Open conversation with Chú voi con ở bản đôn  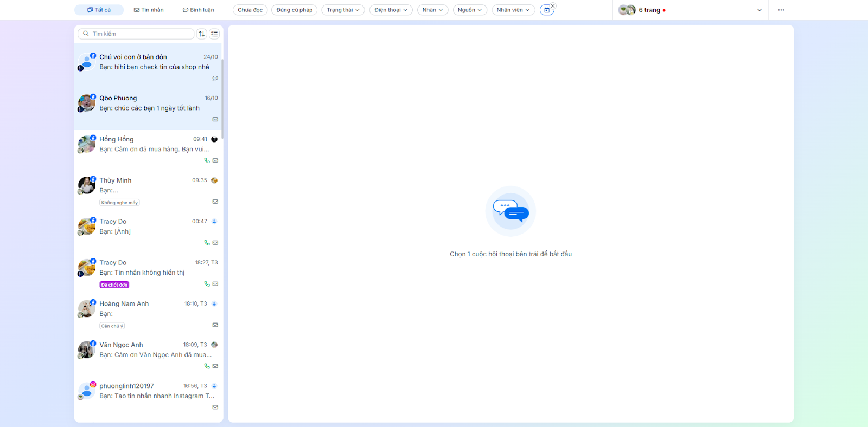click(x=148, y=67)
